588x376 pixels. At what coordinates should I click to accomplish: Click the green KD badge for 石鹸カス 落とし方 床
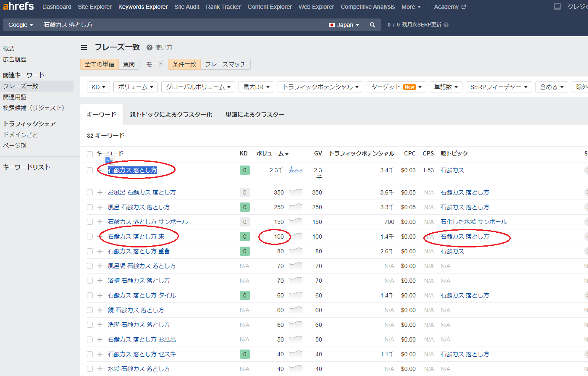point(244,237)
